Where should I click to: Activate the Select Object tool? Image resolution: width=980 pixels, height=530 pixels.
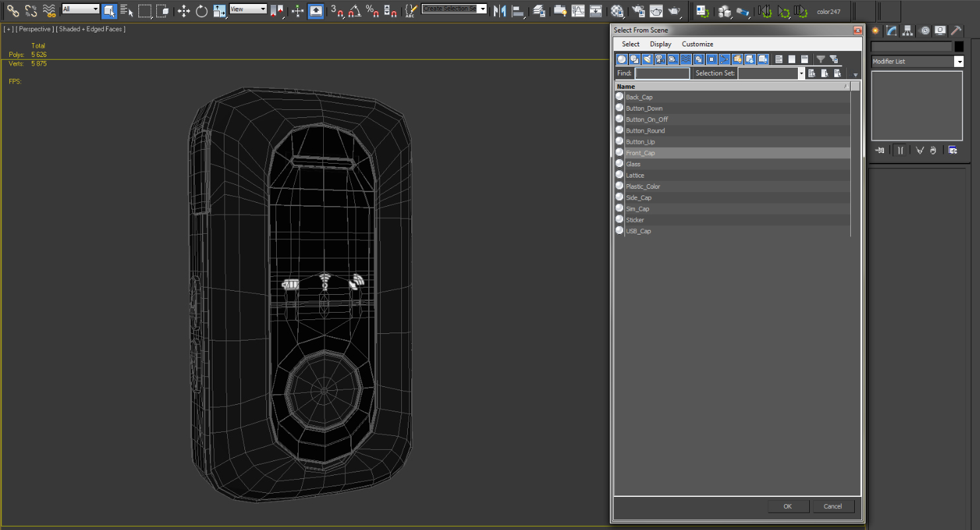point(110,11)
